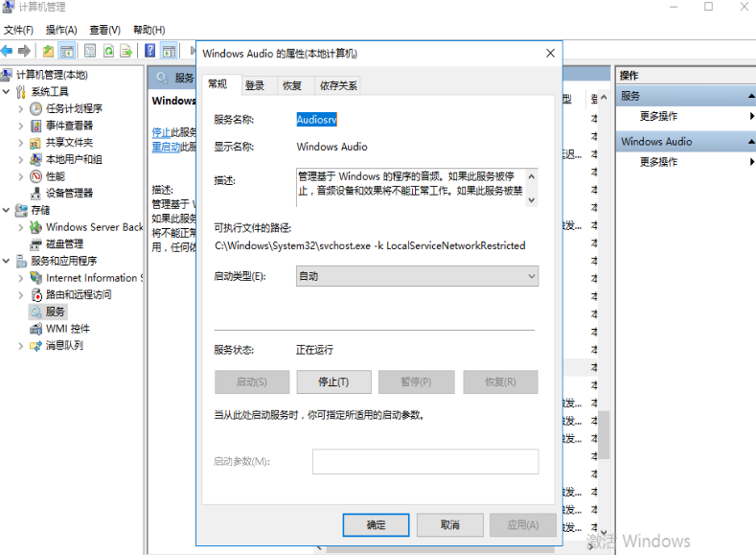Expand the 事件查看器 node
Image resolution: width=756 pixels, height=555 pixels.
coord(21,126)
